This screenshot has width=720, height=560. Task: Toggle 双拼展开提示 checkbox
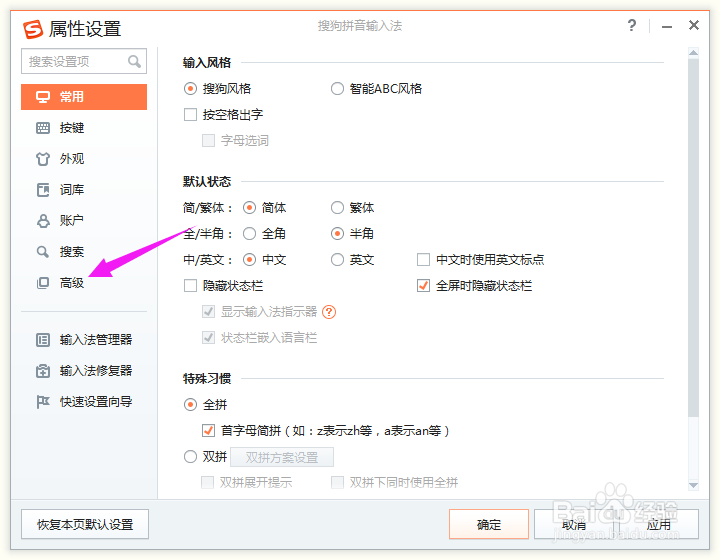click(208, 482)
